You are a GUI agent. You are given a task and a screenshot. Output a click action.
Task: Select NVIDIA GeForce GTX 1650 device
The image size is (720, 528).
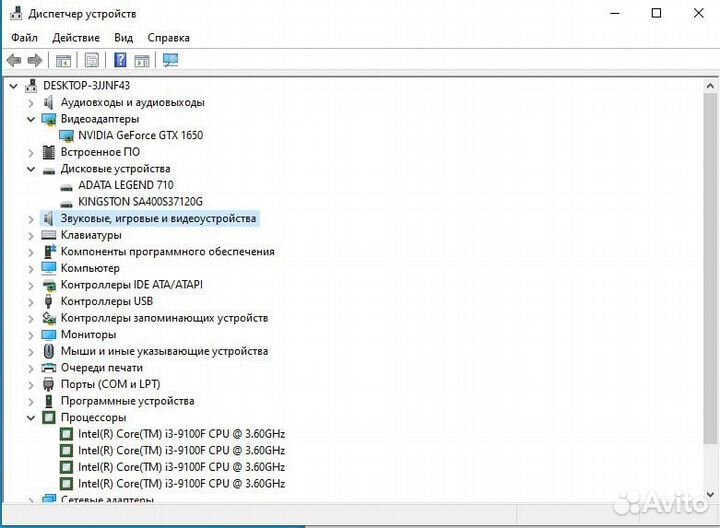click(x=141, y=135)
